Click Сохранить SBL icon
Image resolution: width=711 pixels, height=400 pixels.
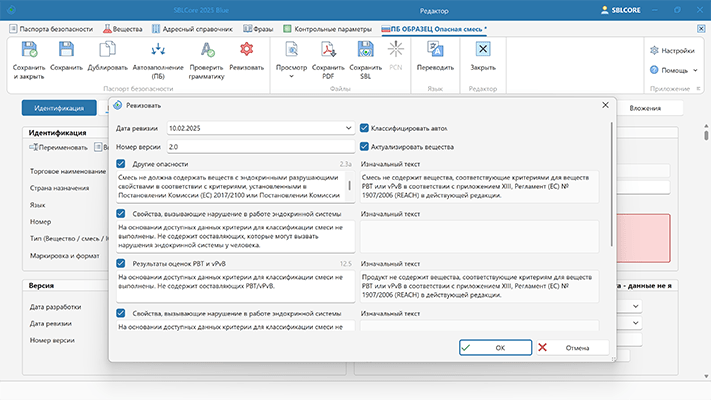click(x=365, y=49)
